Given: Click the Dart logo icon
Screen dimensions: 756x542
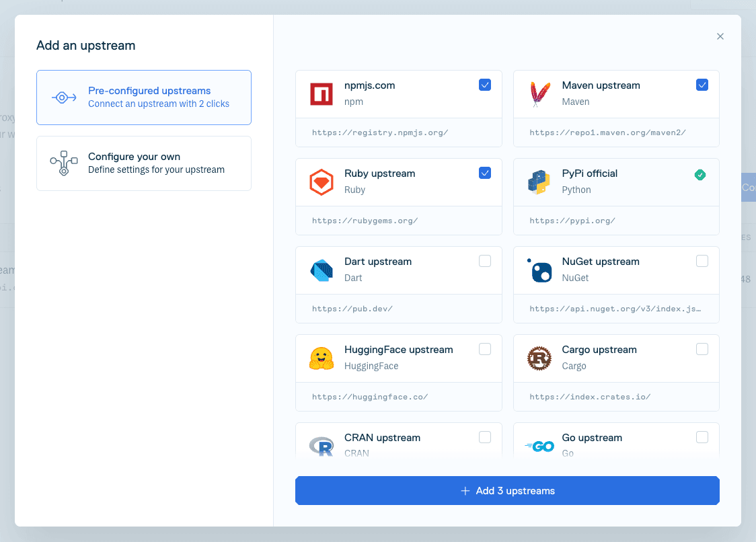Looking at the screenshot, I should 322,270.
